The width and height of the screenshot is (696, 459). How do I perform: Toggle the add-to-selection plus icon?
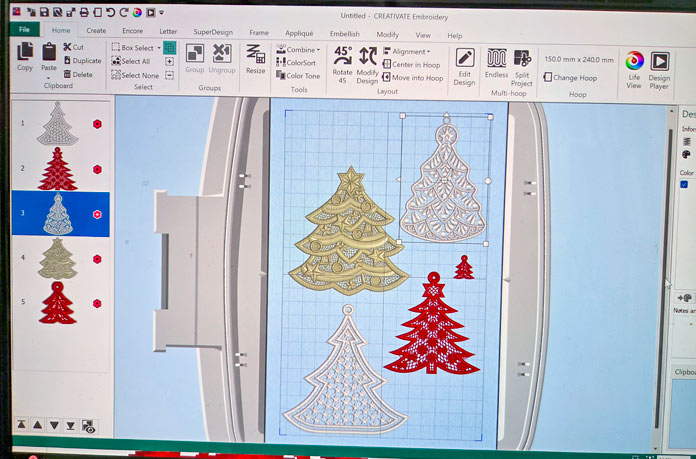pyautogui.click(x=170, y=62)
